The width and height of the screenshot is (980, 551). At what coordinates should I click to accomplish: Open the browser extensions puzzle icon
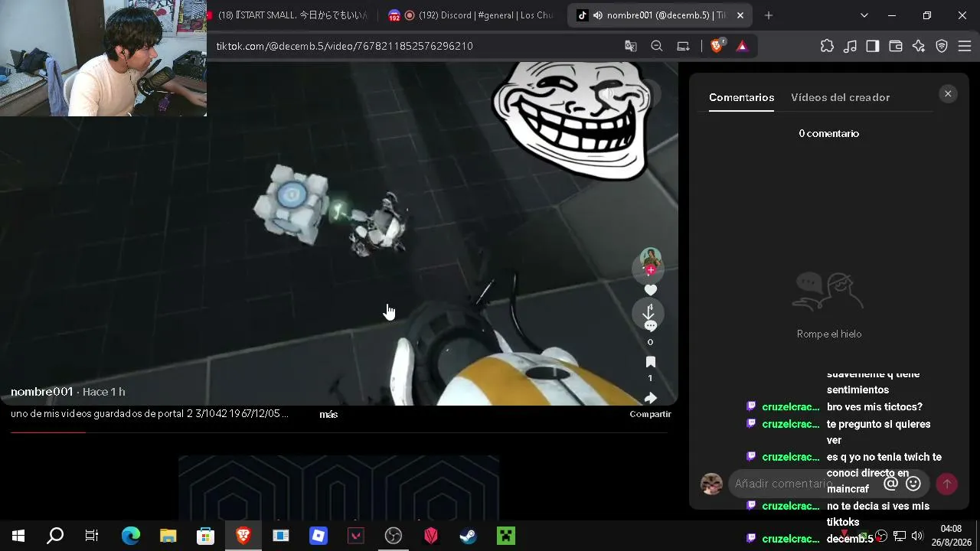click(x=827, y=46)
